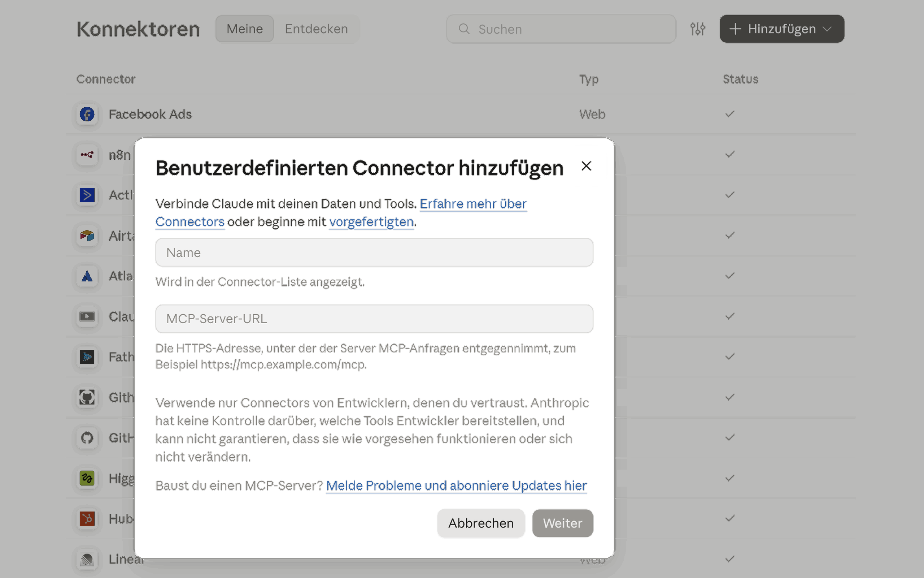Click the Status column header
The image size is (924, 578).
[740, 79]
